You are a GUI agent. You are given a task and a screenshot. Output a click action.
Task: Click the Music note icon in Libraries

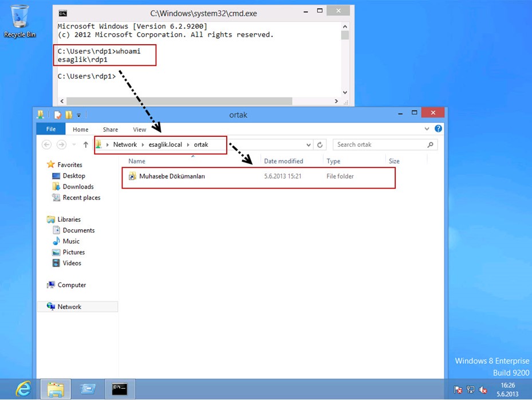point(56,241)
